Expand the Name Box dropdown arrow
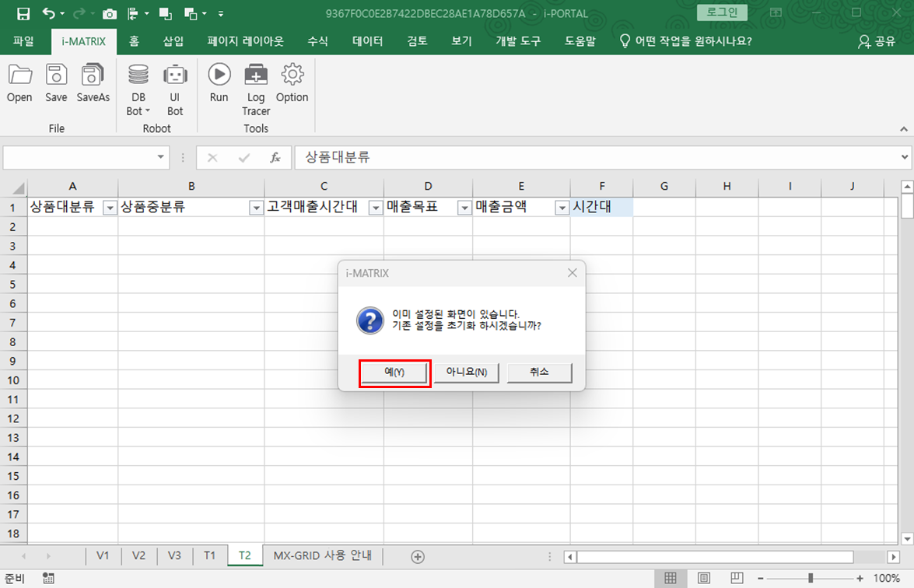 pyautogui.click(x=161, y=157)
